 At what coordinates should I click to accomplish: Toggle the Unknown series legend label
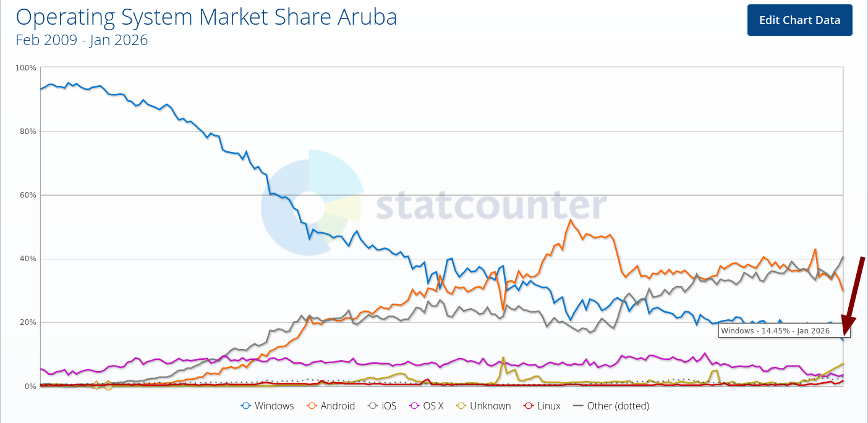pyautogui.click(x=490, y=406)
